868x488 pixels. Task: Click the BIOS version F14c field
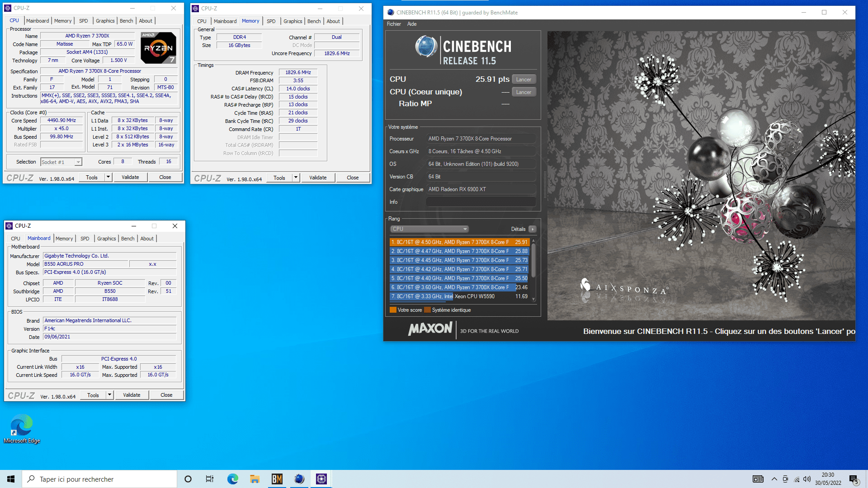[109, 328]
